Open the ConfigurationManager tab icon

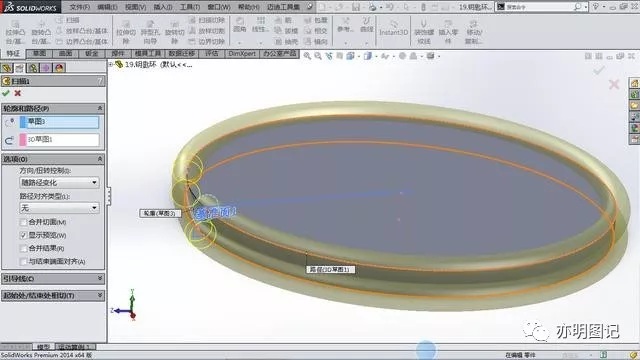pyautogui.click(x=33, y=68)
